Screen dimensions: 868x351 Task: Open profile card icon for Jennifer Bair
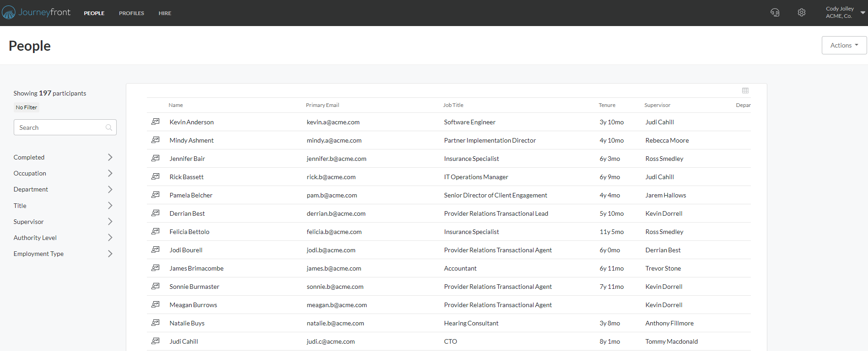(156, 158)
